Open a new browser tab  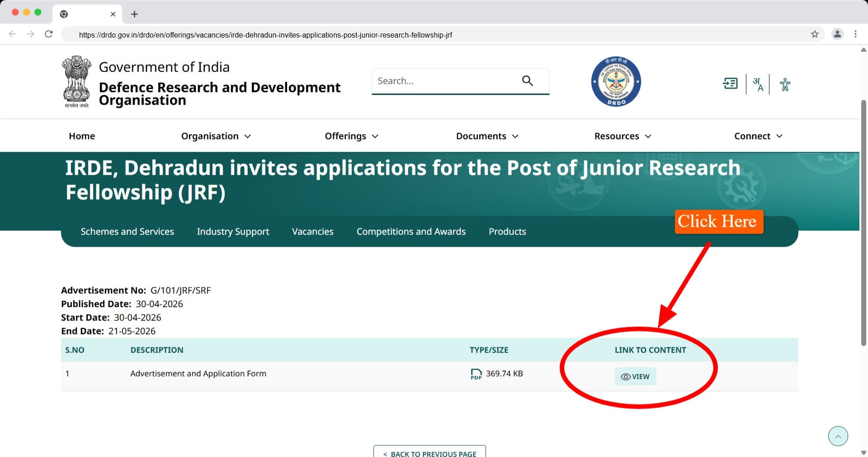[x=134, y=14]
